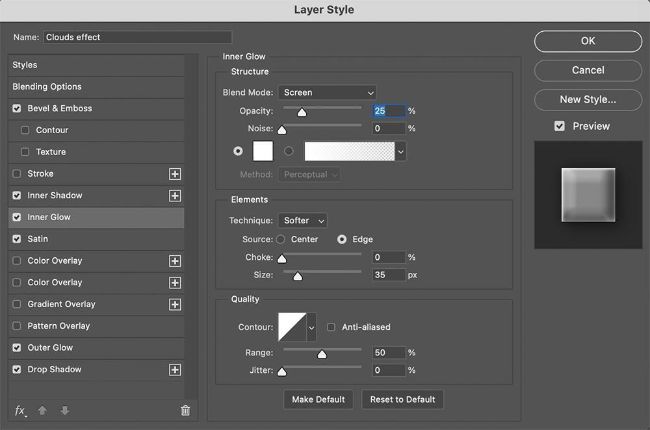Add another Drop Shadow with plus icon
The height and width of the screenshot is (430, 650).
(x=175, y=370)
